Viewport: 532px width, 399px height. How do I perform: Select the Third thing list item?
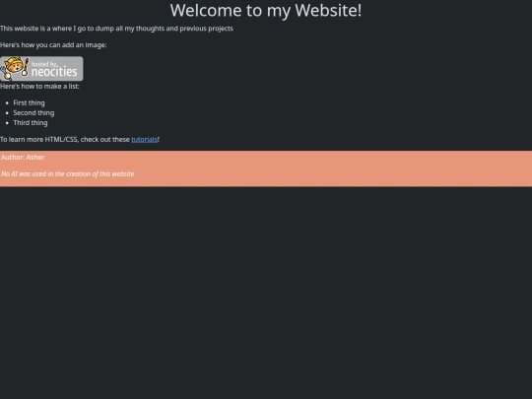(x=31, y=123)
